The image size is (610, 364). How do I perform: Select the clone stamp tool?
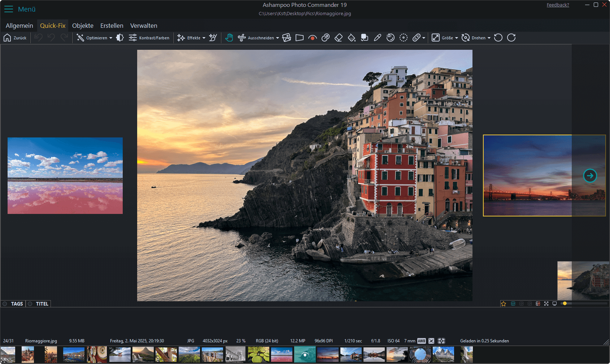[x=364, y=38]
